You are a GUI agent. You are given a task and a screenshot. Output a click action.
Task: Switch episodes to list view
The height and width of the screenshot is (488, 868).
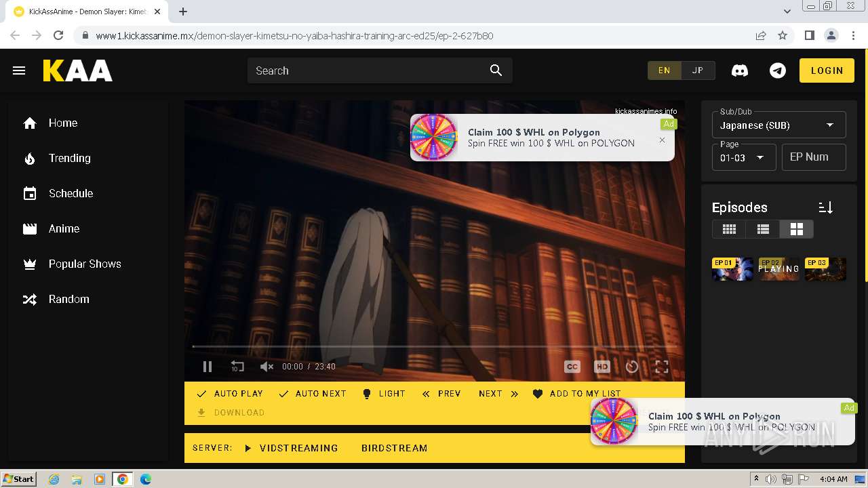[x=763, y=229]
